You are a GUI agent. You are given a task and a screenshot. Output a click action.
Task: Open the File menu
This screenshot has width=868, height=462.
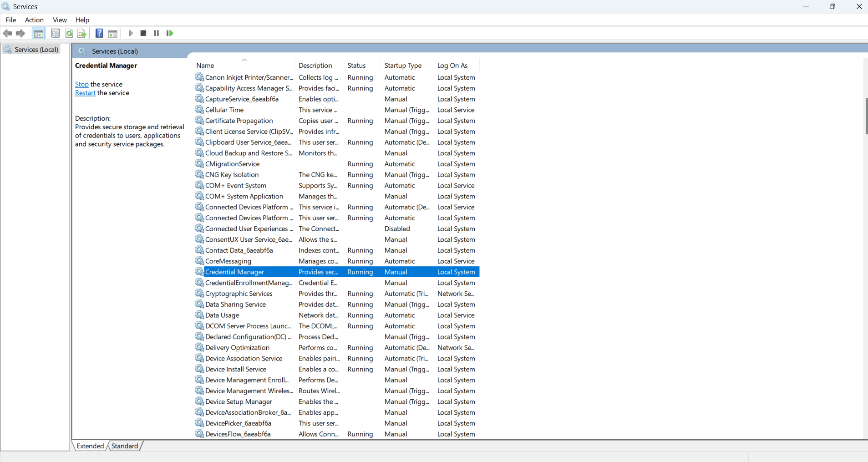[x=11, y=20]
